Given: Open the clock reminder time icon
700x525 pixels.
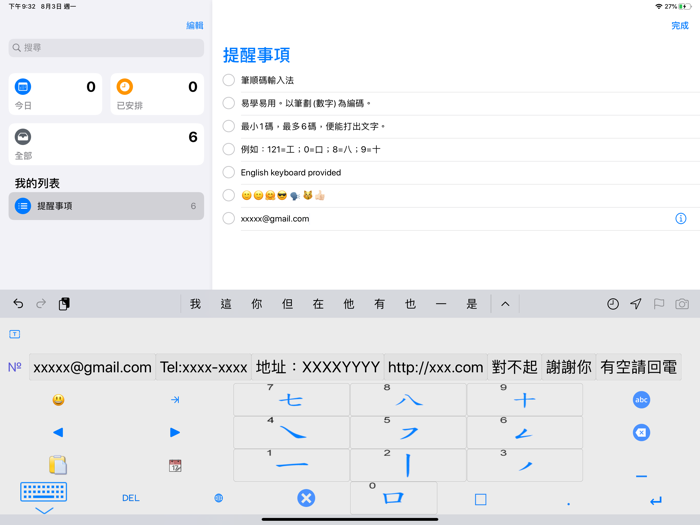Looking at the screenshot, I should pyautogui.click(x=613, y=304).
